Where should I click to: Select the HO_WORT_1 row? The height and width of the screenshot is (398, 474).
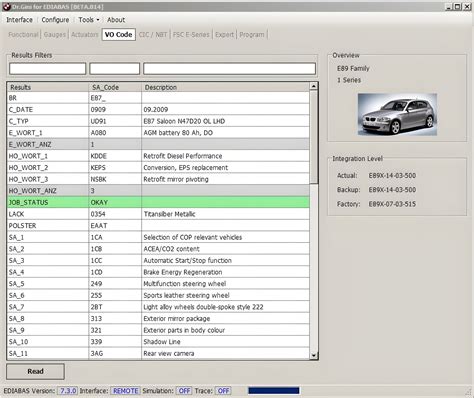[x=158, y=156]
